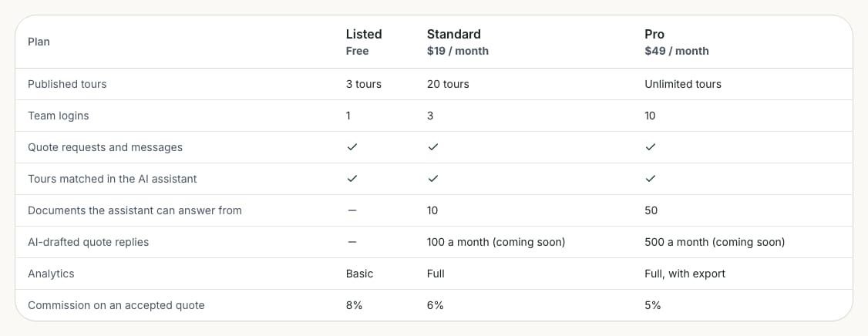Select the Standard plan heading

click(x=454, y=35)
